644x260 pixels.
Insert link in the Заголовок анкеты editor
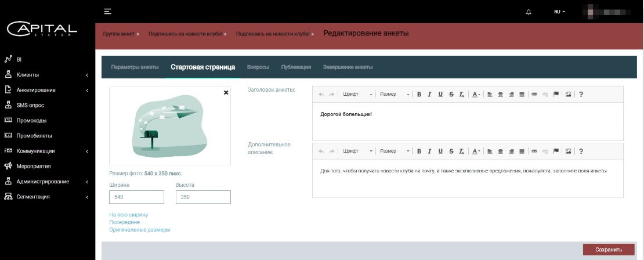[534, 94]
